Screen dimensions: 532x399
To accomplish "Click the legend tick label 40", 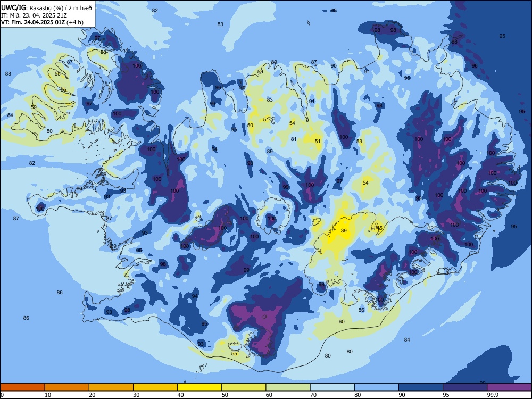I will tap(180, 395).
